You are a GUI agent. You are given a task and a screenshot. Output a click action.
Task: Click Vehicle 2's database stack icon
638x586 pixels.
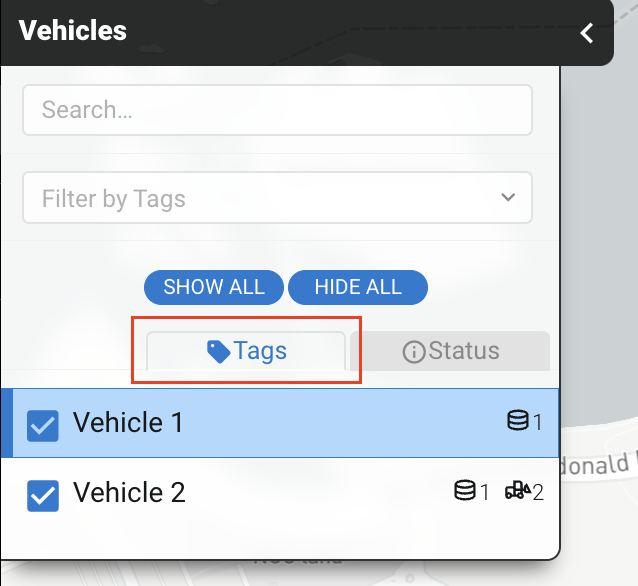click(464, 491)
